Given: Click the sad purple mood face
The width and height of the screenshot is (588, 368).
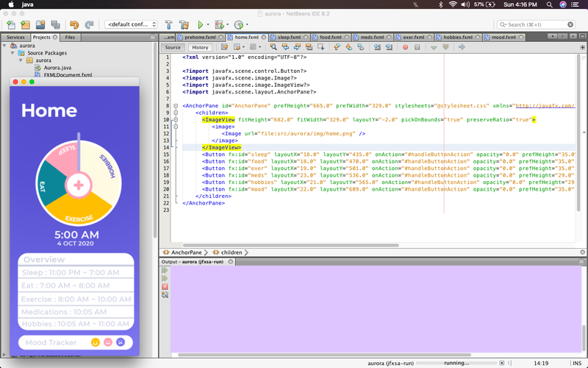Looking at the screenshot, I should pos(120,342).
